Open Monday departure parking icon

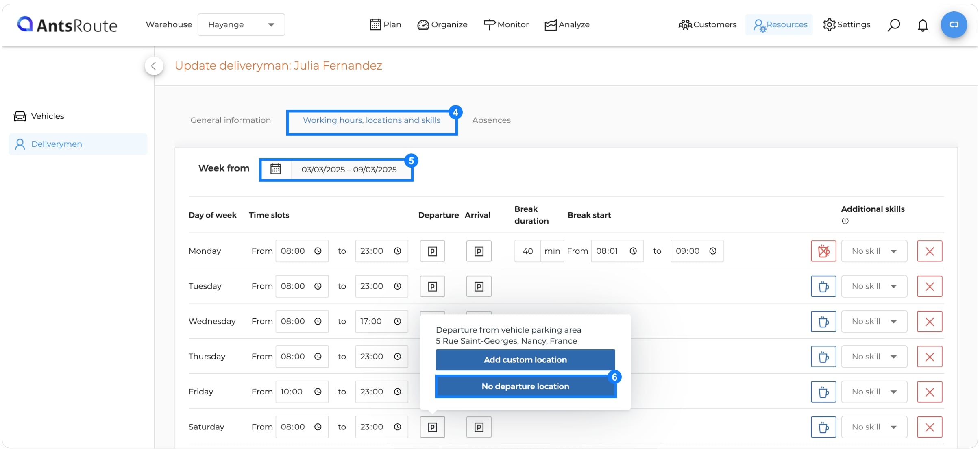pos(433,251)
